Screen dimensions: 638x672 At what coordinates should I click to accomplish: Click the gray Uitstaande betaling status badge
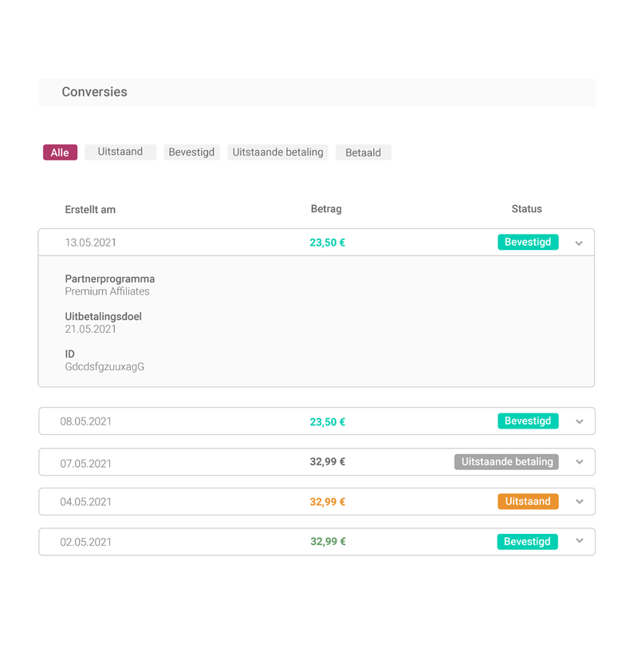506,461
